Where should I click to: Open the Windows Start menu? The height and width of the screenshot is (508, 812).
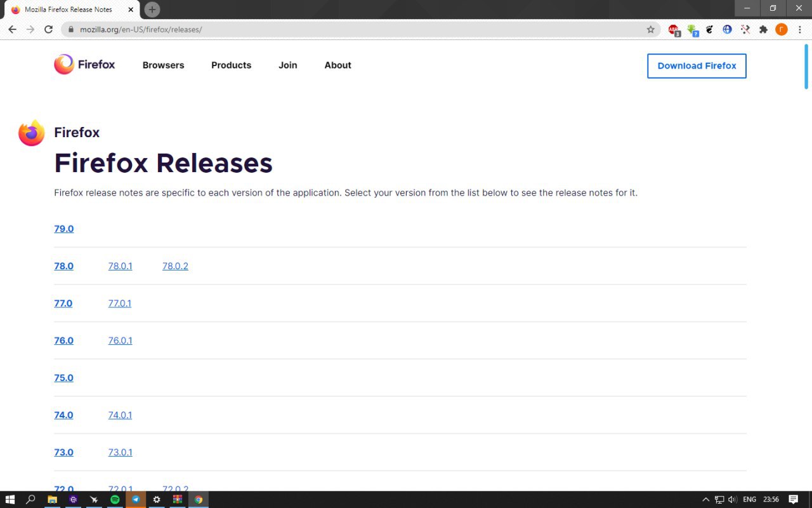tap(10, 500)
